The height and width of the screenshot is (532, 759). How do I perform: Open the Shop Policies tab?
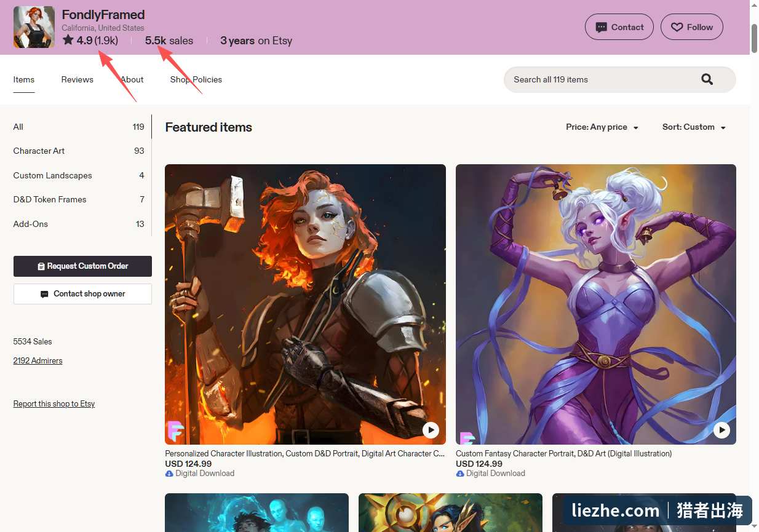(196, 79)
